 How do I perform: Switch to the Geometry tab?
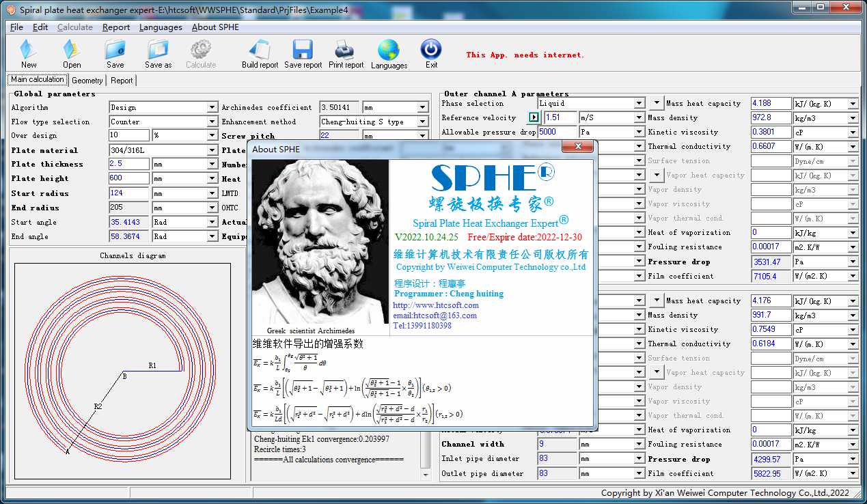pyautogui.click(x=87, y=81)
